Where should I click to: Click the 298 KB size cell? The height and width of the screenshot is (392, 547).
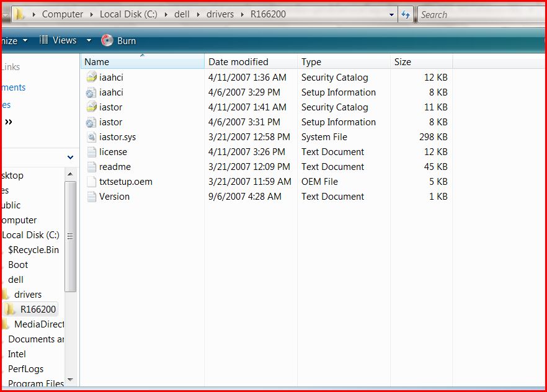point(434,137)
